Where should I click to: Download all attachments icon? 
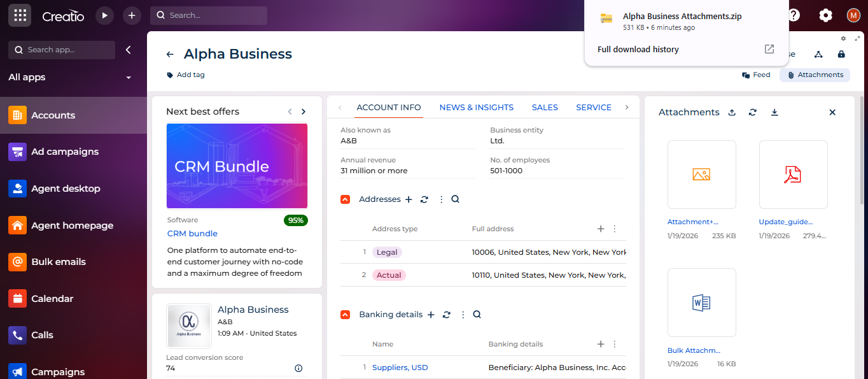(x=774, y=112)
